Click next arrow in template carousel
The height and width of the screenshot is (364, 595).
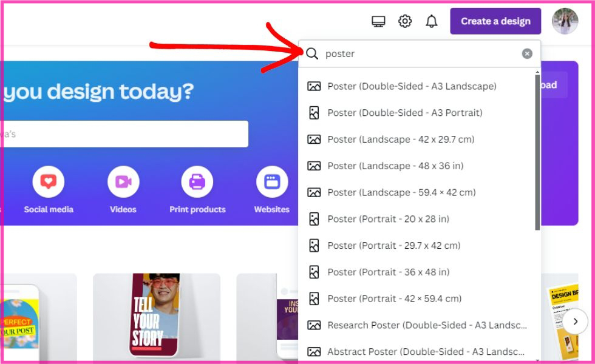pos(576,322)
